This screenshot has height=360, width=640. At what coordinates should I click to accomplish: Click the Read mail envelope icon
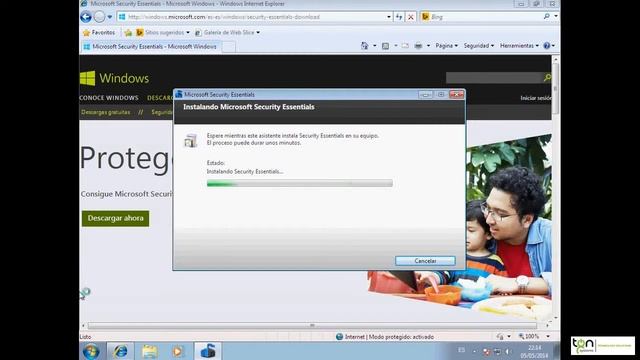coord(405,46)
